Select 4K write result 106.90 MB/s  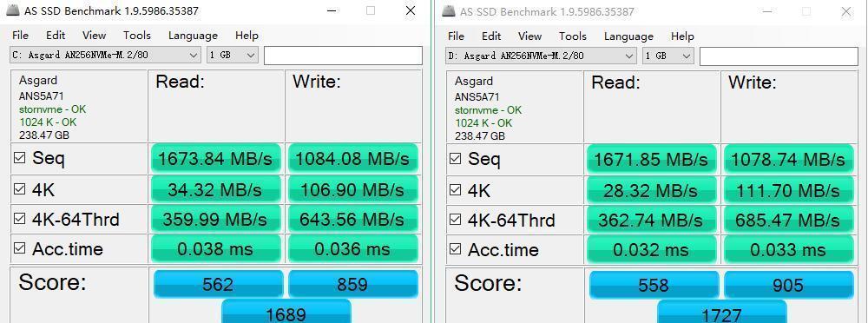tap(352, 189)
